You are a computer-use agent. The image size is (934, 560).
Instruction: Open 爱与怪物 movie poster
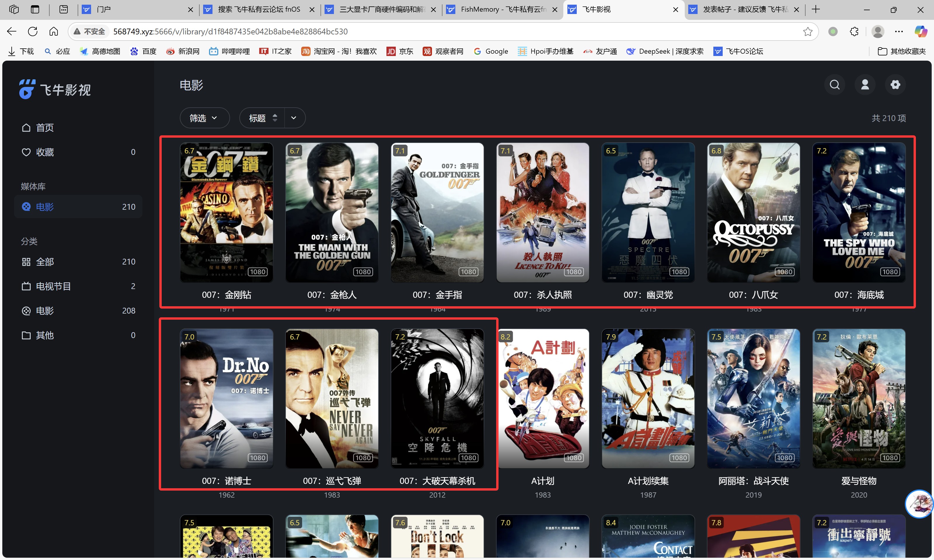859,398
